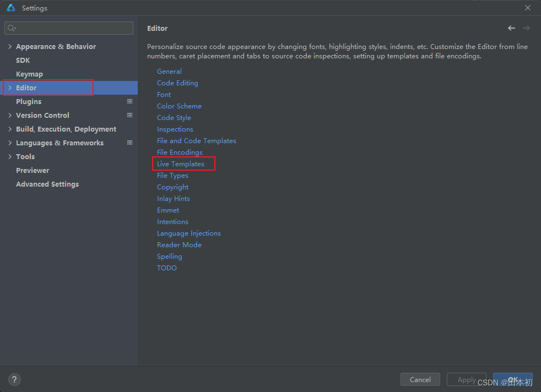Open the Emmet link
The image size is (541, 392).
[x=168, y=210]
